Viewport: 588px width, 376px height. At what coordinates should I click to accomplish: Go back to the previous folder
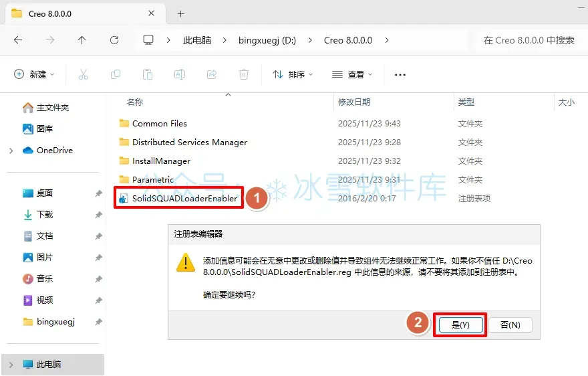[x=18, y=40]
